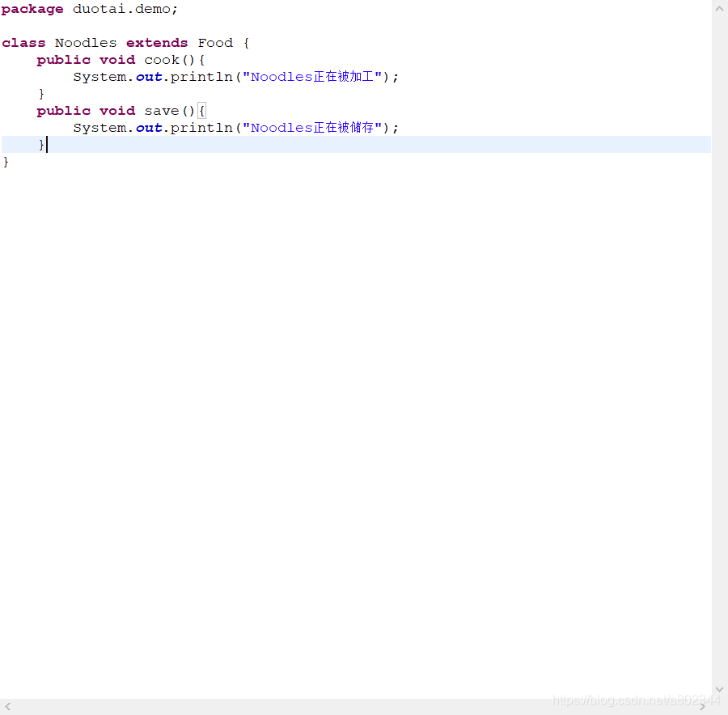Screen dimensions: 728x715
Task: Click the highlighted opening brace after save()
Action: point(202,111)
